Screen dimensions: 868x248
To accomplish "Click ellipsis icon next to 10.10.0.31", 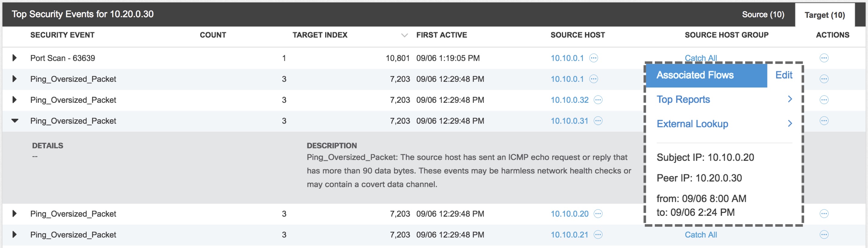I will (598, 121).
